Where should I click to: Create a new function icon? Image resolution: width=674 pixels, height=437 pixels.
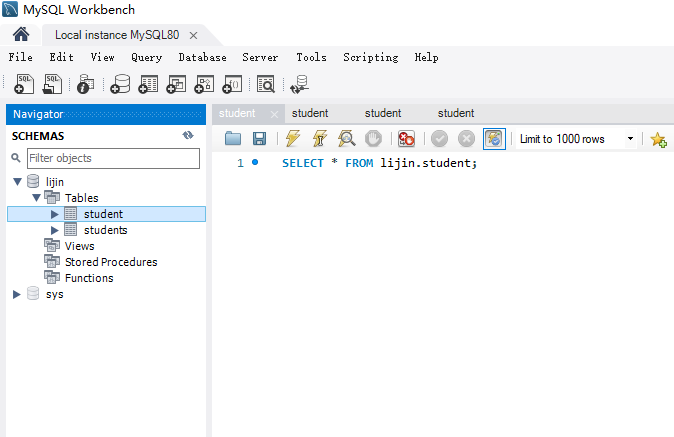tap(232, 84)
